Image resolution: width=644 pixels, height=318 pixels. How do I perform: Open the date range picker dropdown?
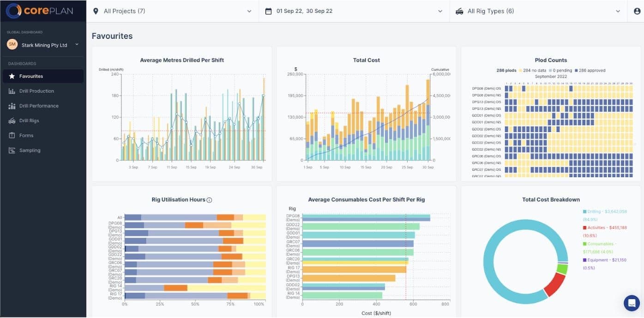point(354,11)
